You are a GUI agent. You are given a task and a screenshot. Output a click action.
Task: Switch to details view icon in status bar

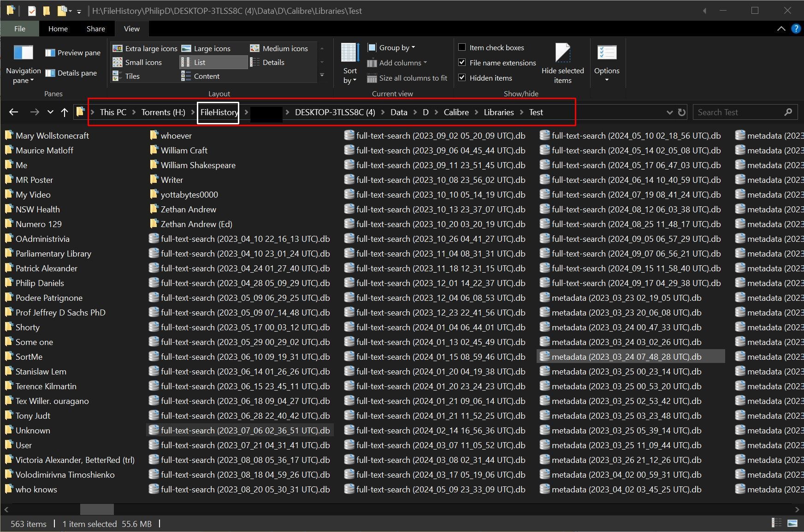[x=777, y=523]
